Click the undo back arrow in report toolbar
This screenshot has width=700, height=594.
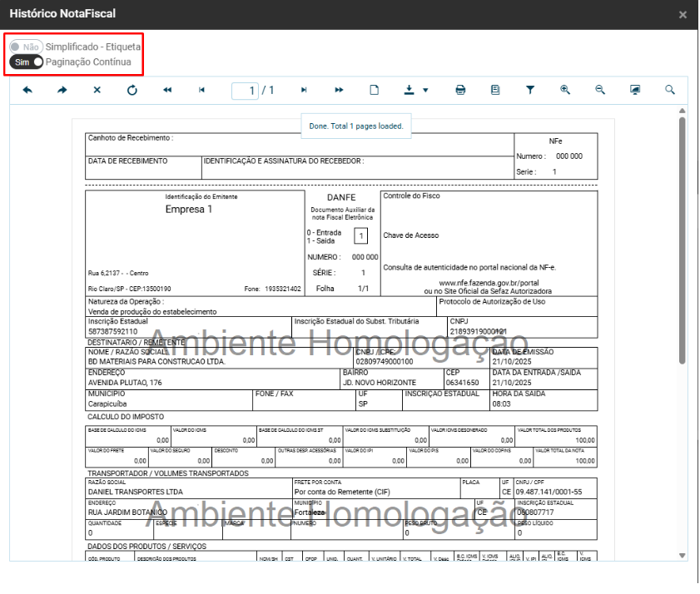tap(28, 90)
